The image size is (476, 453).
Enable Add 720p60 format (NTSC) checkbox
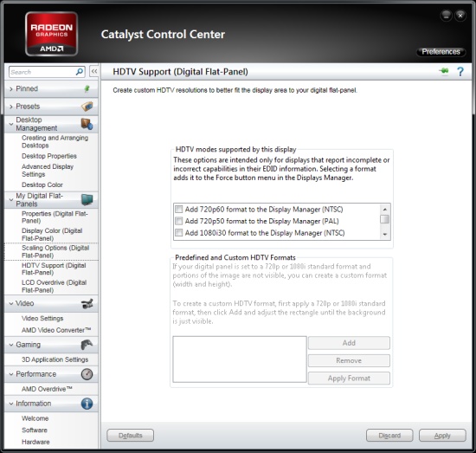point(179,209)
